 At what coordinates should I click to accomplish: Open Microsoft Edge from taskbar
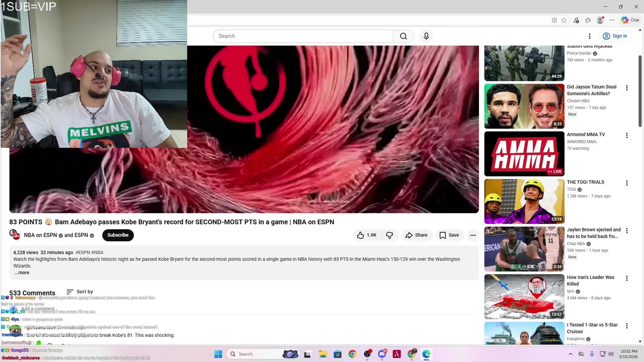(426, 354)
